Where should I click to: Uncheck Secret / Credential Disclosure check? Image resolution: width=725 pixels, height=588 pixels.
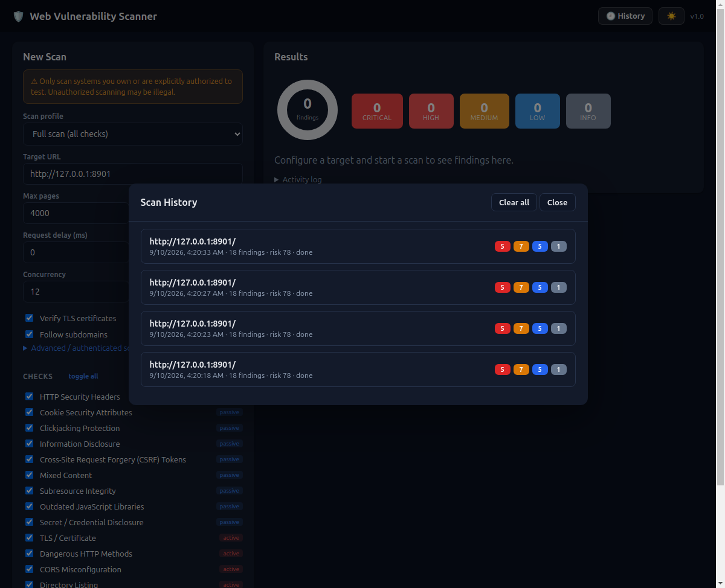[29, 522]
